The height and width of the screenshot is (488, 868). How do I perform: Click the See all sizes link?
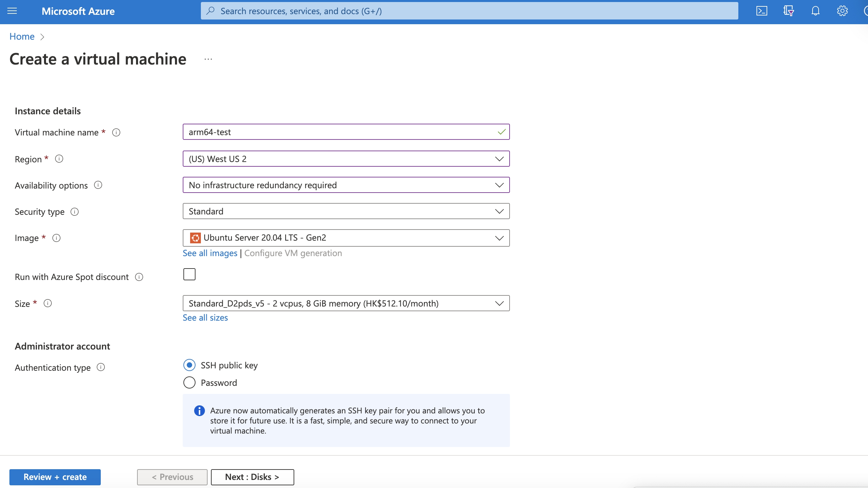click(205, 318)
